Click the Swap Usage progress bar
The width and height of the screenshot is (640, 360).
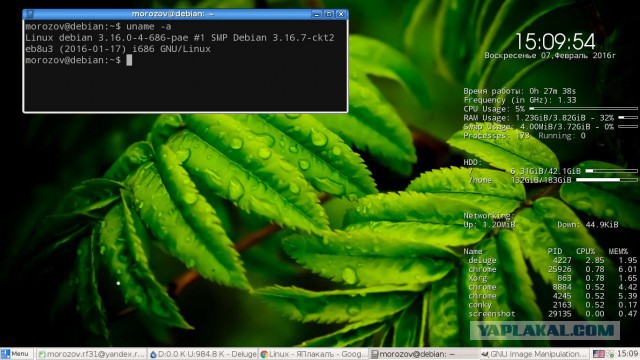[x=628, y=127]
